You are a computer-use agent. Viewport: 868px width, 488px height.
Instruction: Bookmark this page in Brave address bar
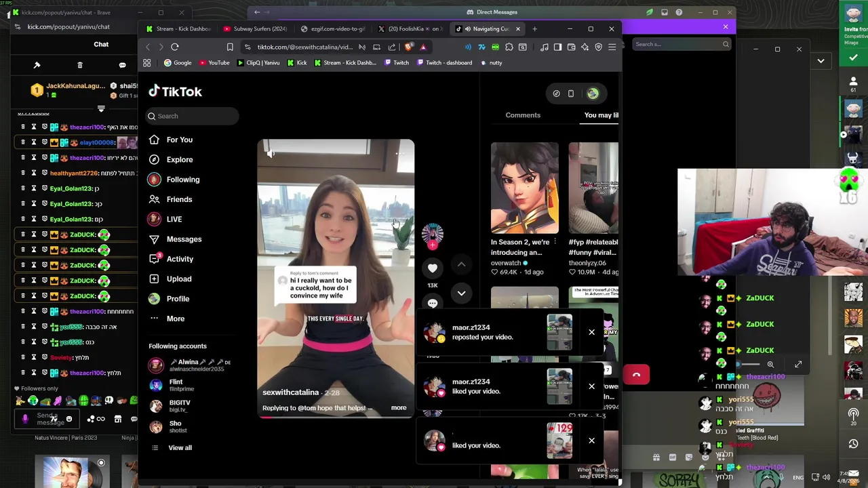pyautogui.click(x=230, y=47)
